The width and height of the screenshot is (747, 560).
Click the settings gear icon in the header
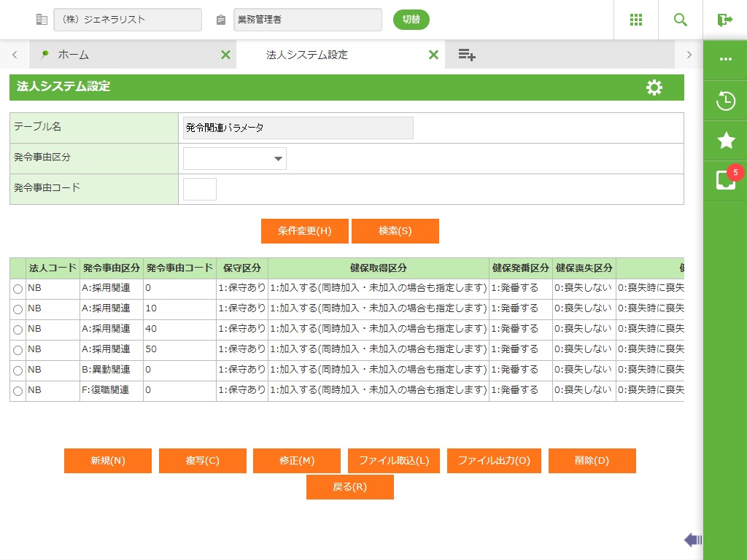click(x=654, y=87)
